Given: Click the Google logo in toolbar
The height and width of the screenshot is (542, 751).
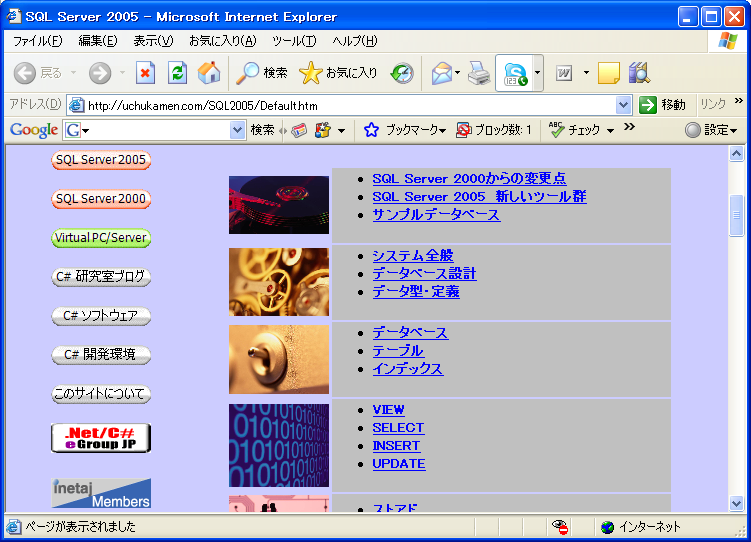Looking at the screenshot, I should click(x=34, y=130).
